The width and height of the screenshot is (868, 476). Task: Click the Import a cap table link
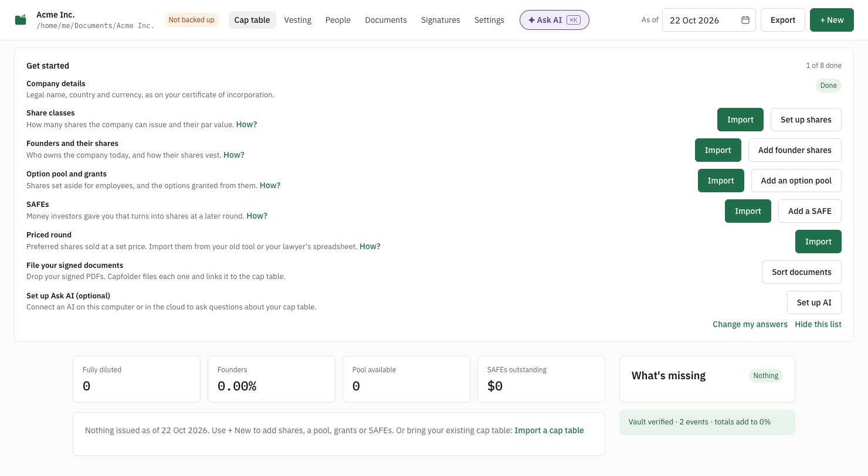click(x=549, y=431)
